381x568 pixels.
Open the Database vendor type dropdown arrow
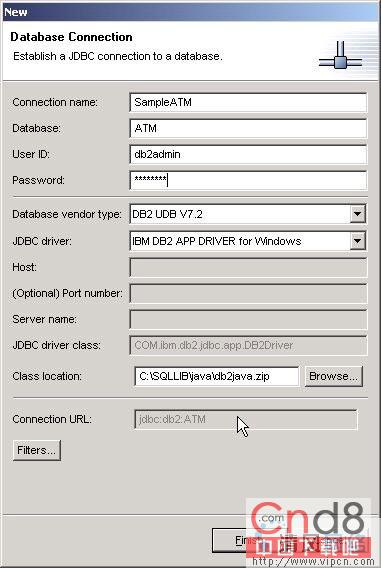click(x=357, y=214)
